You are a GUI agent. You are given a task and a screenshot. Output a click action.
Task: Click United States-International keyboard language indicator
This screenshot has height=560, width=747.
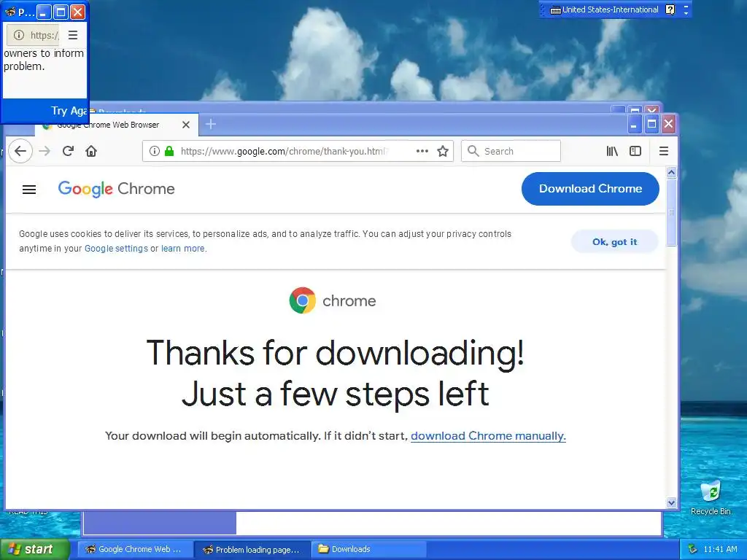604,9
